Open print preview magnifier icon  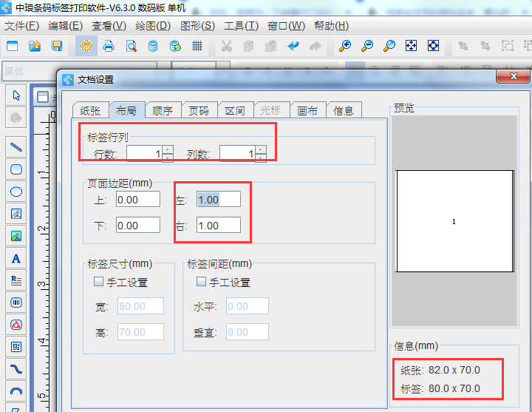pyautogui.click(x=131, y=46)
